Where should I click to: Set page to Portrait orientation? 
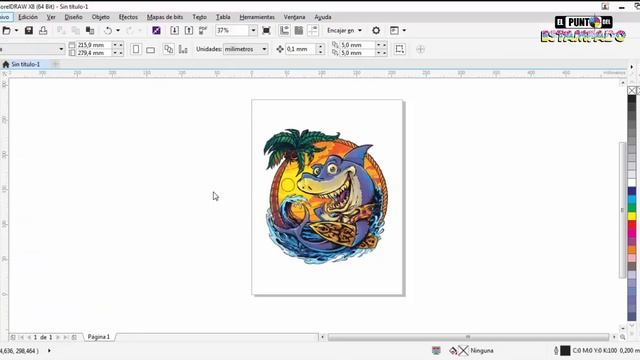click(136, 49)
